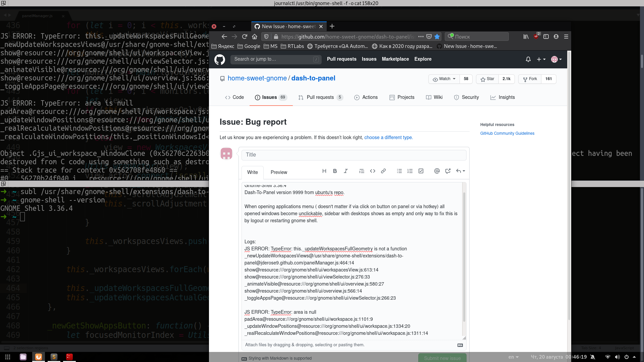Open GitHub notifications bell
This screenshot has width=644, height=362.
pyautogui.click(x=528, y=59)
